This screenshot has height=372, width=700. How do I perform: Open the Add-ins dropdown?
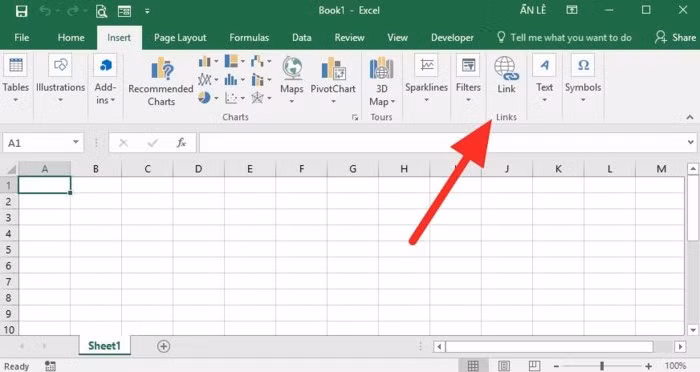click(x=105, y=79)
